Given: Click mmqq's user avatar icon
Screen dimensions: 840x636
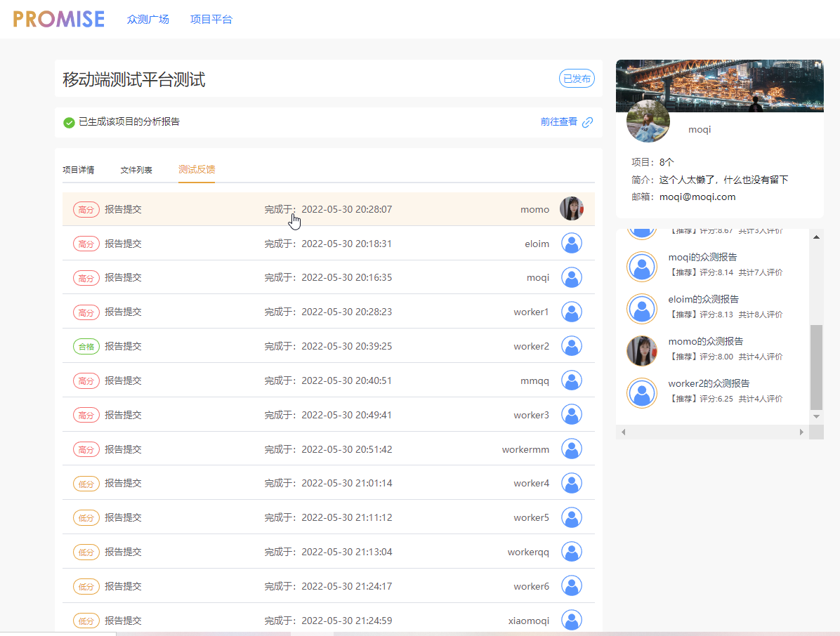Looking at the screenshot, I should (572, 380).
